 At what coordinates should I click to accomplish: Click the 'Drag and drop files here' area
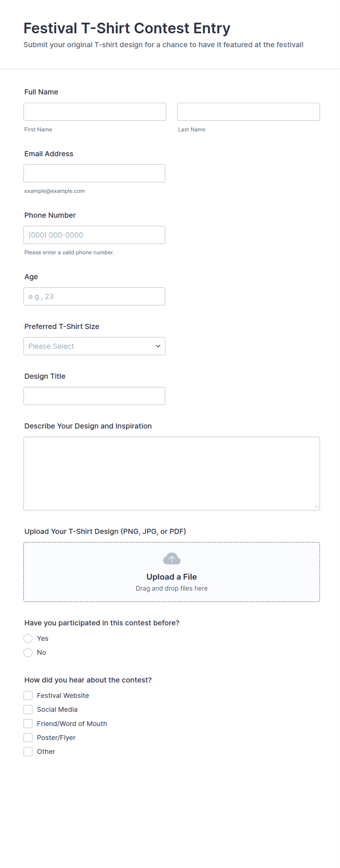pyautogui.click(x=171, y=588)
